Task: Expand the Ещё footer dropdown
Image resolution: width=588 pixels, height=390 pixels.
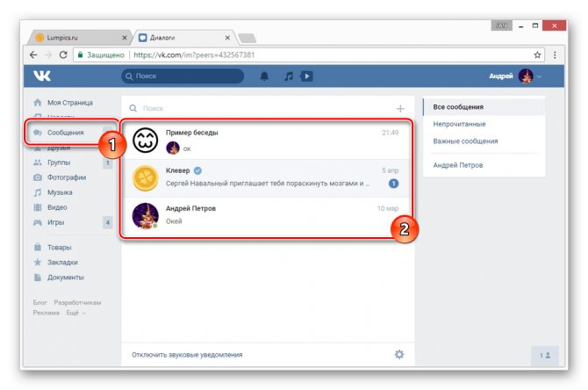Action: [x=75, y=313]
